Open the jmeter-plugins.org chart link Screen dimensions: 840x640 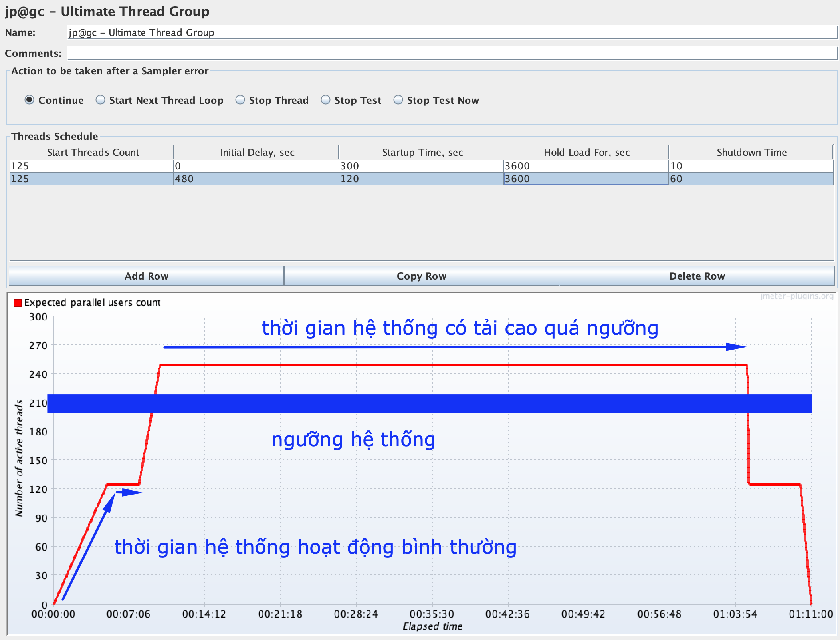pos(796,296)
